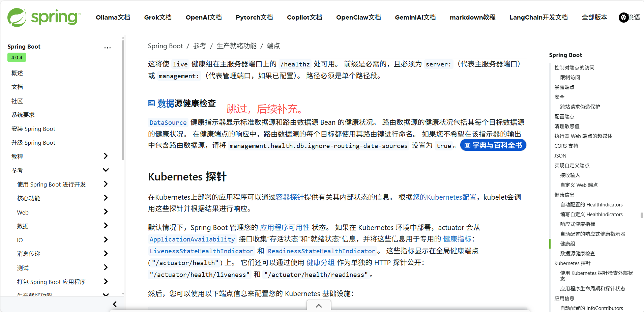Open the ApplicationAvailability code link
Image resolution: width=644 pixels, height=312 pixels.
click(192, 239)
